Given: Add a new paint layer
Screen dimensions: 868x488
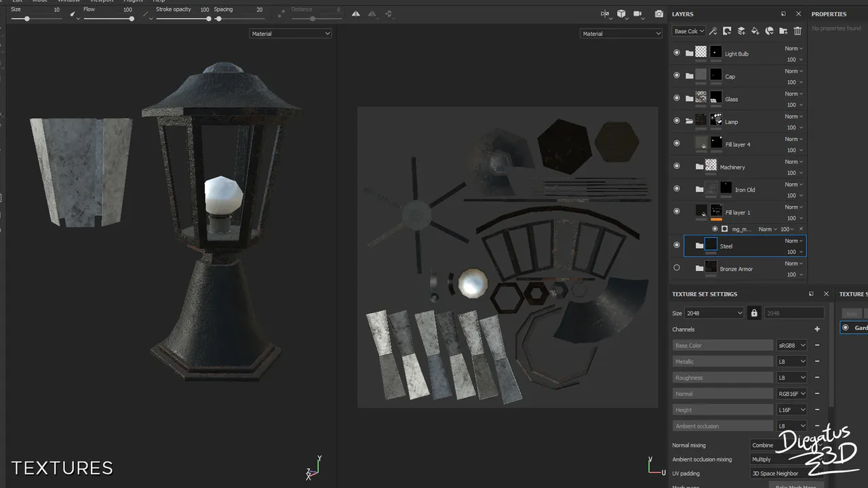Looking at the screenshot, I should coord(741,31).
